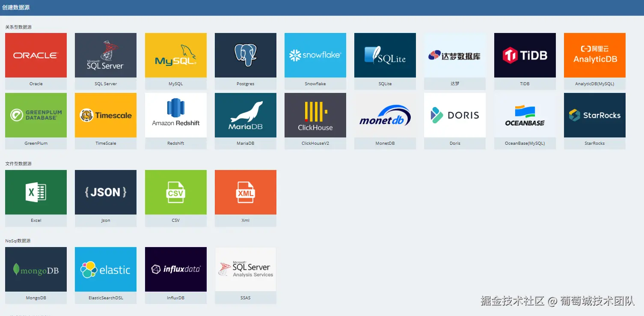Click the "StarRocks" caption label
The image size is (644, 316).
595,143
